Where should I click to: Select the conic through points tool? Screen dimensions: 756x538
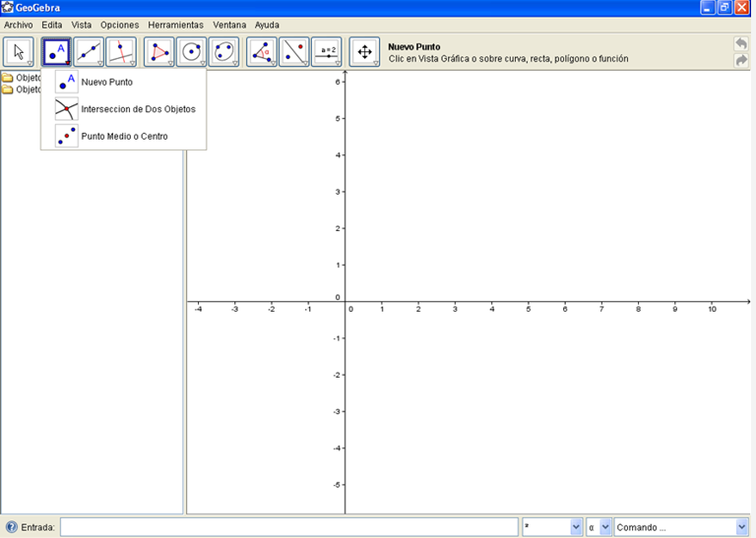pos(224,52)
